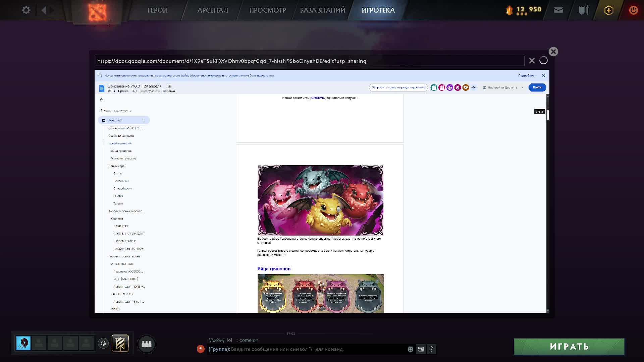Click the power/logout icon

coord(633,10)
